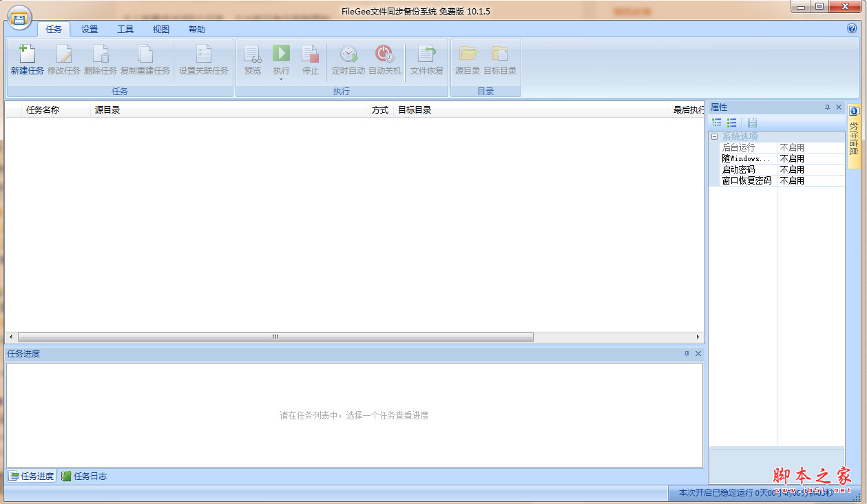Switch to the 任务日志 bottom tab
Screen dimensions: 867x504
click(84, 476)
